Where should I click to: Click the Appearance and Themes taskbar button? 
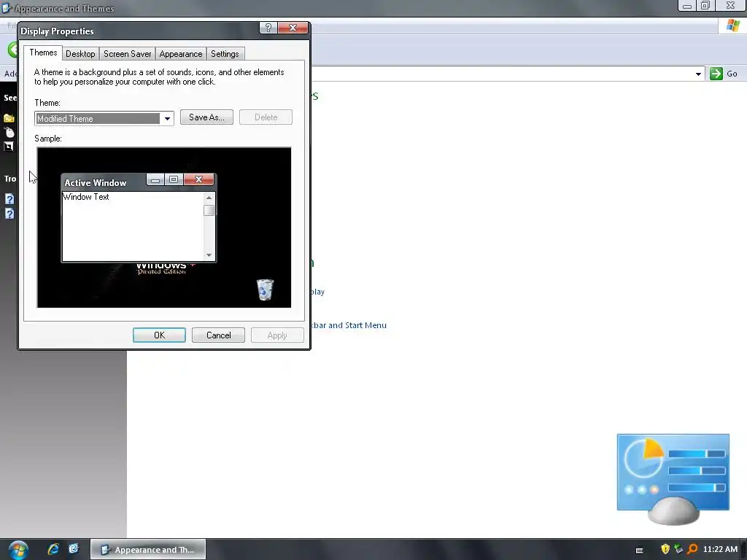[x=148, y=550]
